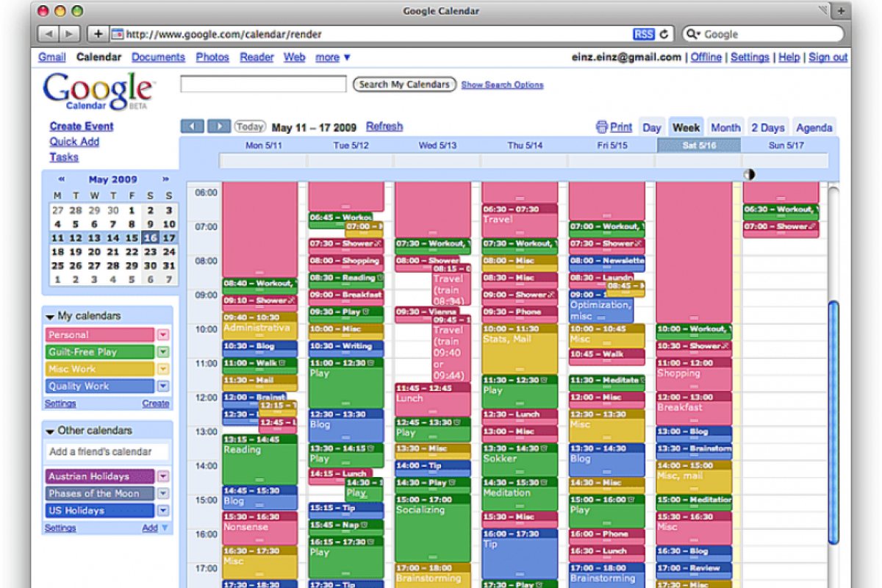Viewport: 882px width, 588px height.
Task: Open Reader from the top bar
Action: tap(257, 57)
